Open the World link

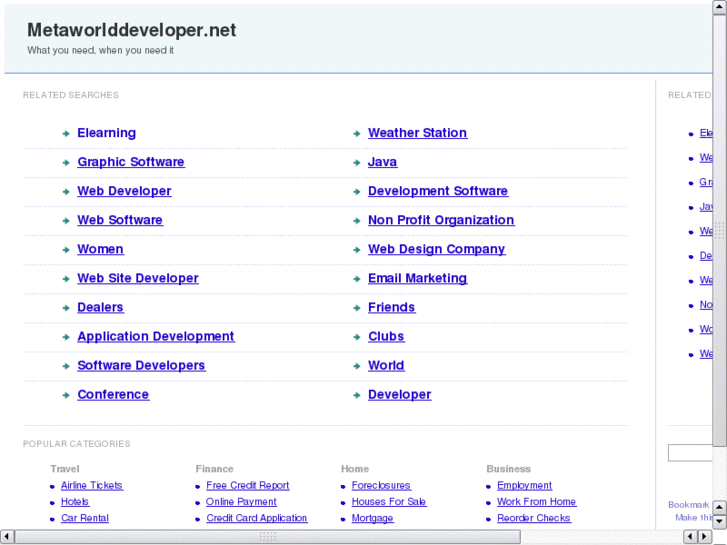pyautogui.click(x=386, y=365)
